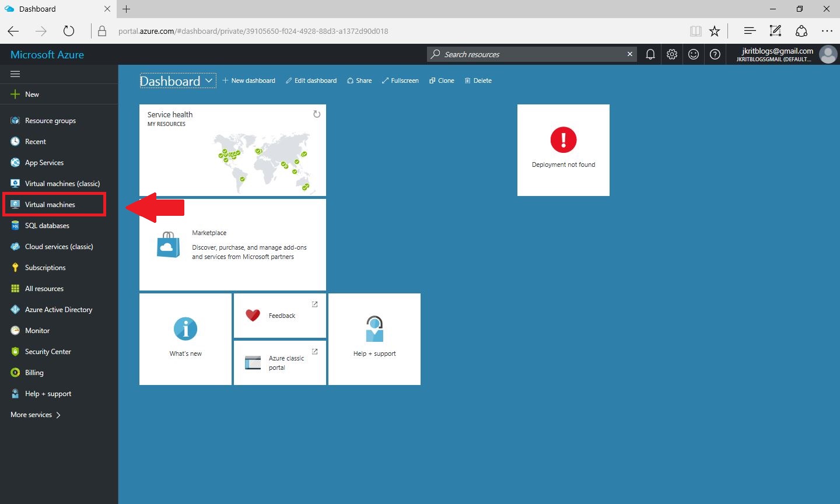Viewport: 840px width, 504px height.
Task: Click the Microsoft Azure logo
Action: point(47,54)
